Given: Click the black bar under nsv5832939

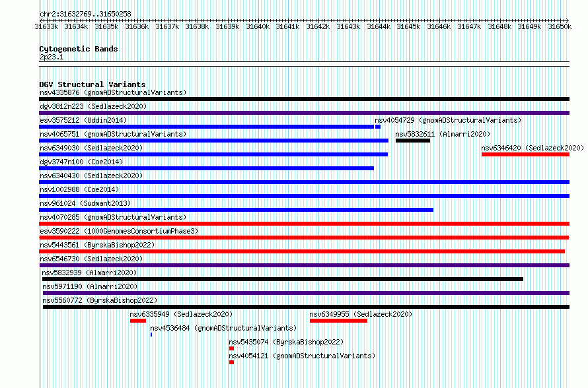Looking at the screenshot, I should [283, 279].
